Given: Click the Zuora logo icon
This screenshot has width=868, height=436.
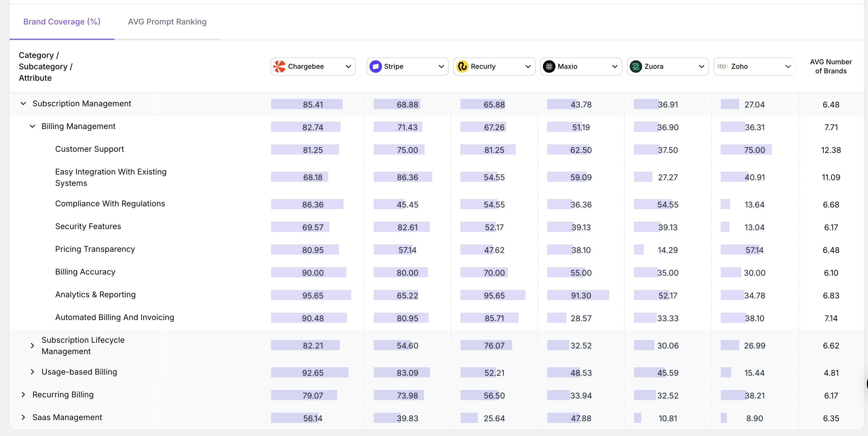Looking at the screenshot, I should (x=636, y=66).
